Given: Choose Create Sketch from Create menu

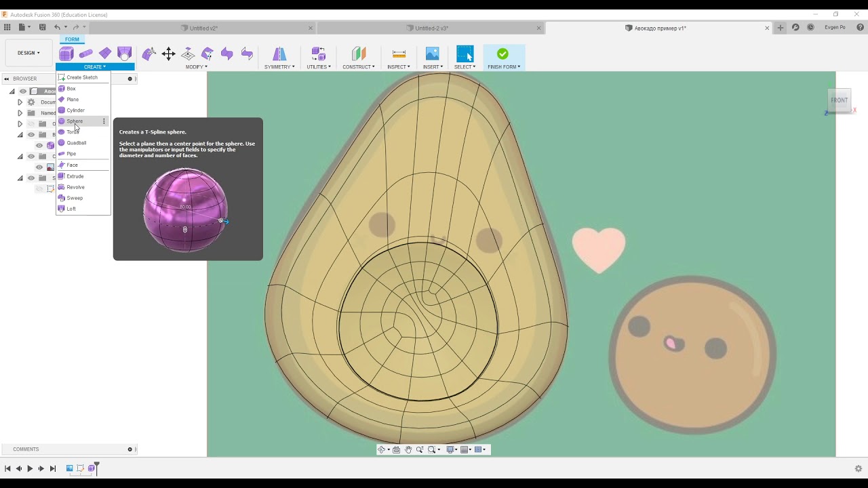Looking at the screenshot, I should click(83, 77).
